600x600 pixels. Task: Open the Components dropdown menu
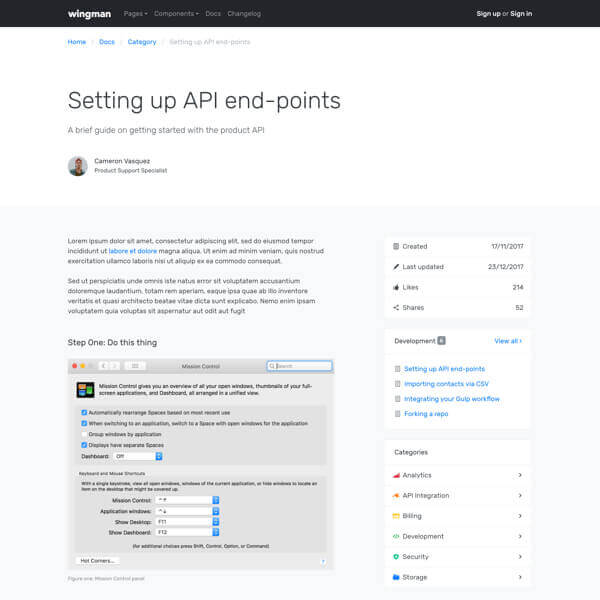point(176,14)
